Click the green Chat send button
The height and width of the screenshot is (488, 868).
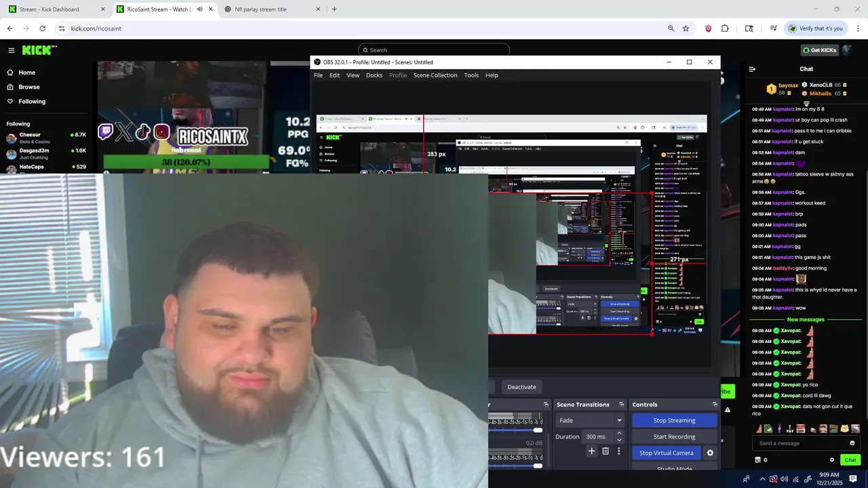click(x=850, y=460)
